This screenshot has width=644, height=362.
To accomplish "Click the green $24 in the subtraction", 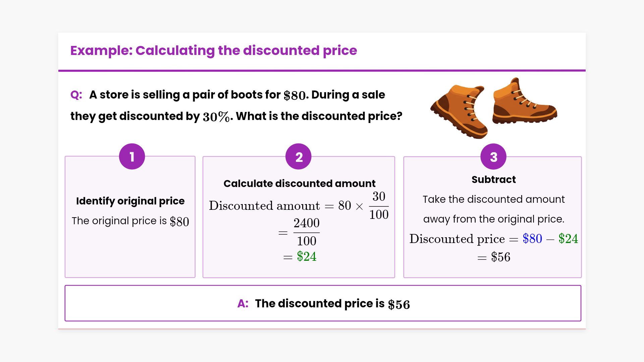I will (568, 239).
